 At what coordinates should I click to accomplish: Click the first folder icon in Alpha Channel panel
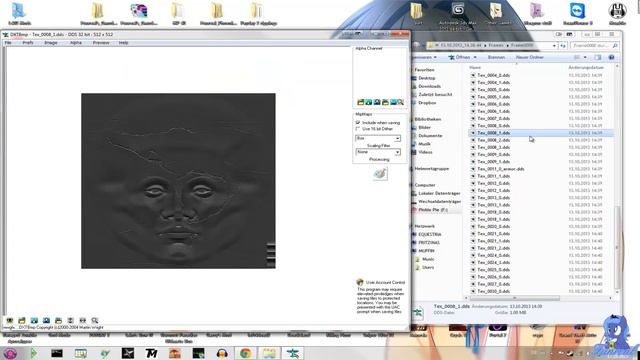(360, 102)
